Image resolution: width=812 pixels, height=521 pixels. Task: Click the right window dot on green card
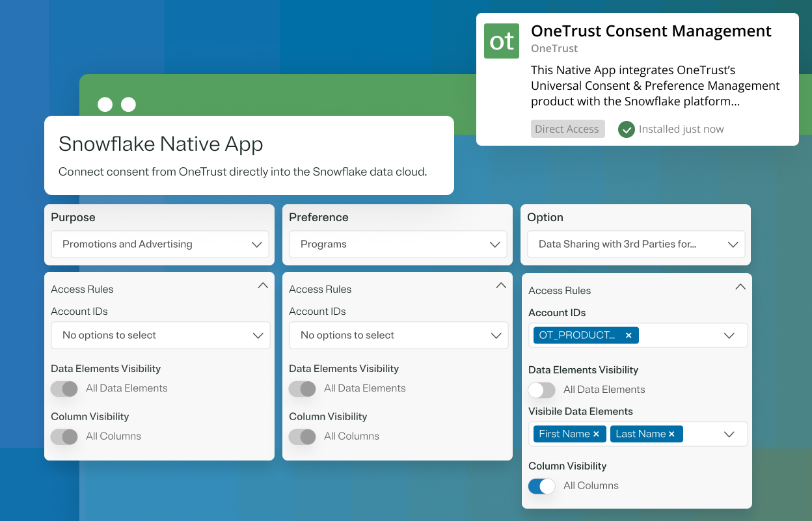[128, 104]
